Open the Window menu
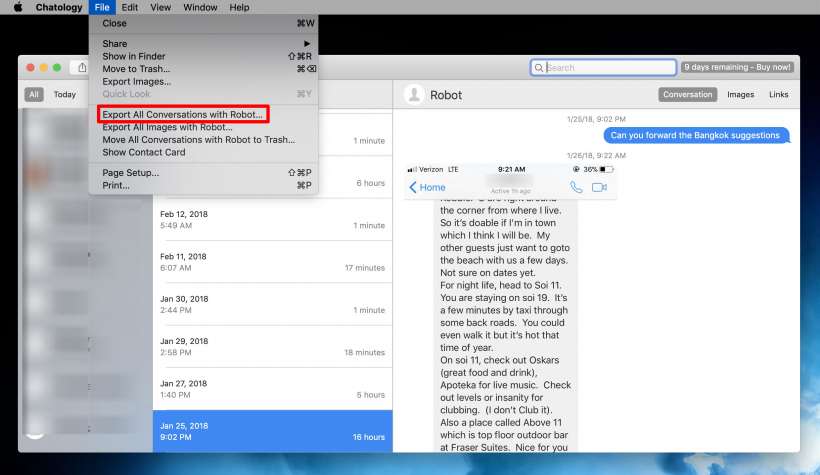 [200, 7]
